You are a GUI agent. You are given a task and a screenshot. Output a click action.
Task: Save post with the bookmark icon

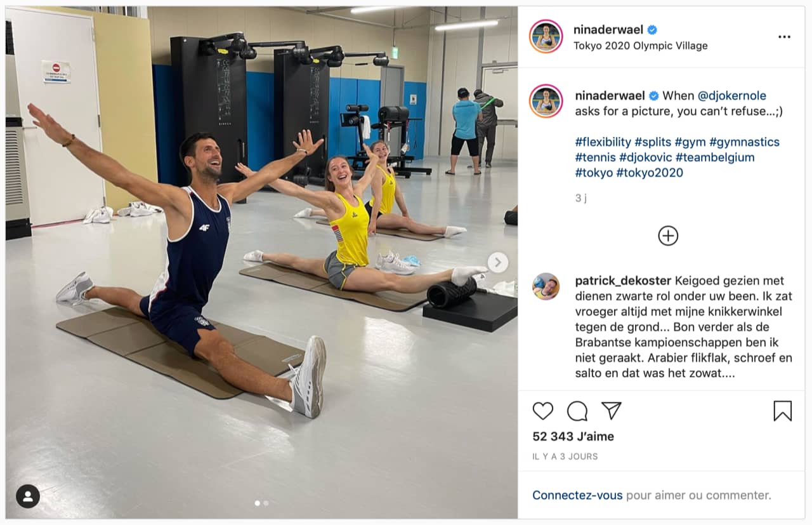click(783, 411)
